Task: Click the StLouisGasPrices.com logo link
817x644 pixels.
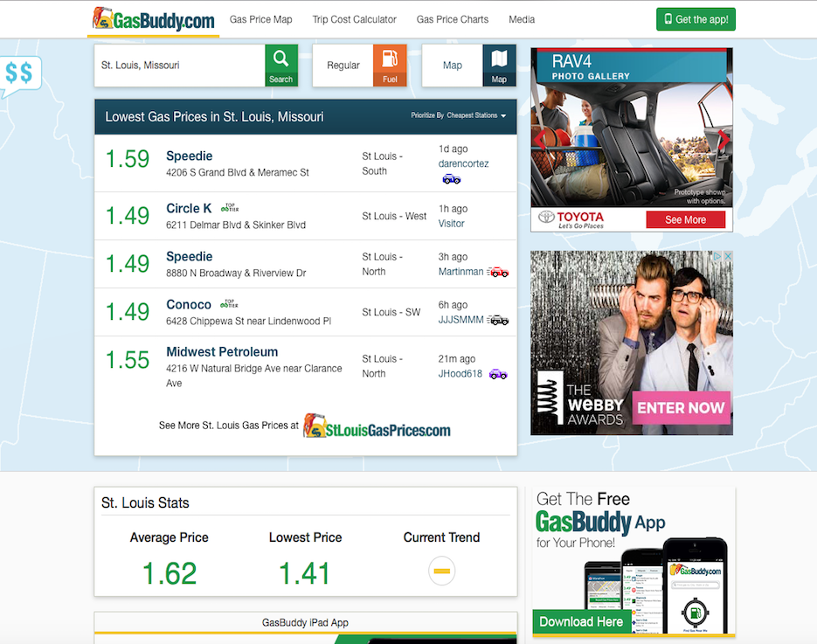Action: (x=377, y=426)
